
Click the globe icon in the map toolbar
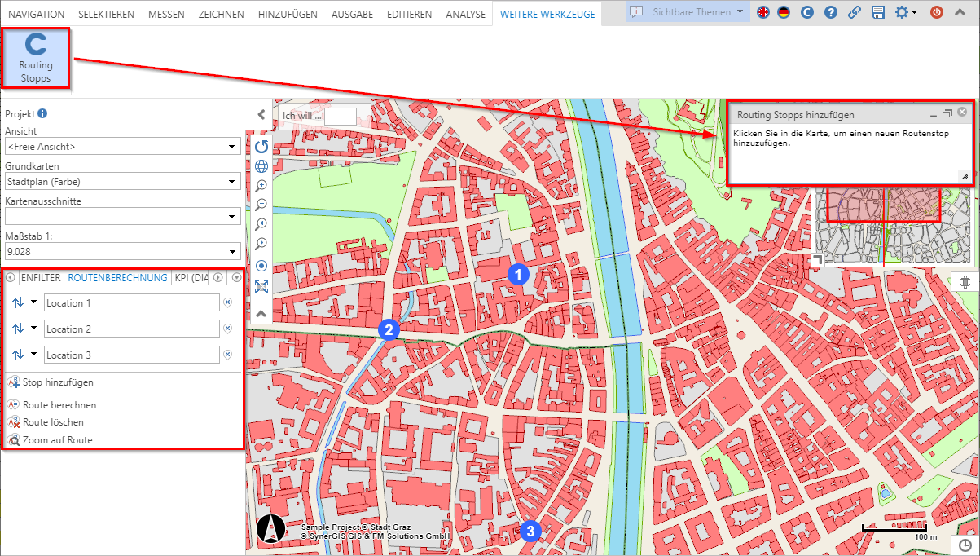click(261, 165)
